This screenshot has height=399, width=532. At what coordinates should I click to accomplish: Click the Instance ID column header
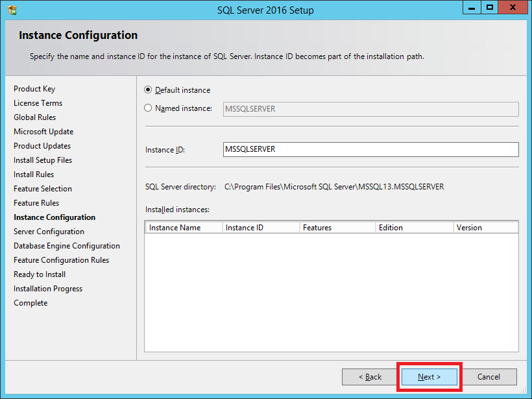[260, 228]
